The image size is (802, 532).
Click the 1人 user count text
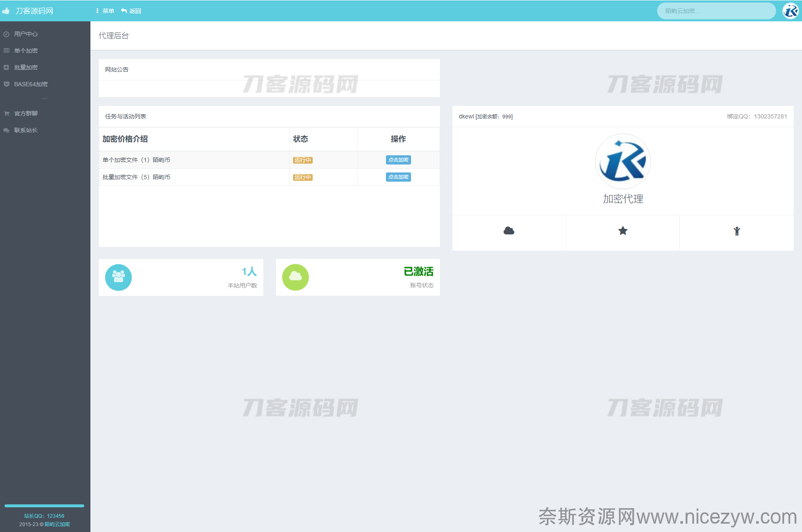pos(249,272)
